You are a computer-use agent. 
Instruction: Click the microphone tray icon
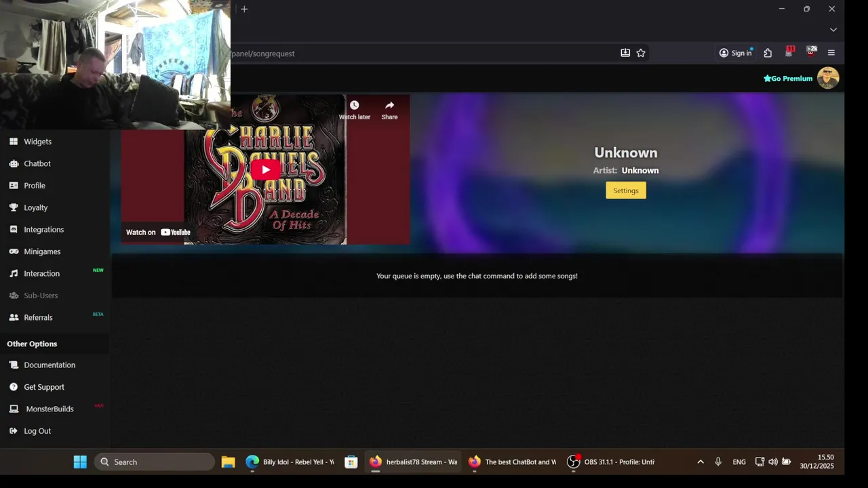pyautogui.click(x=718, y=462)
